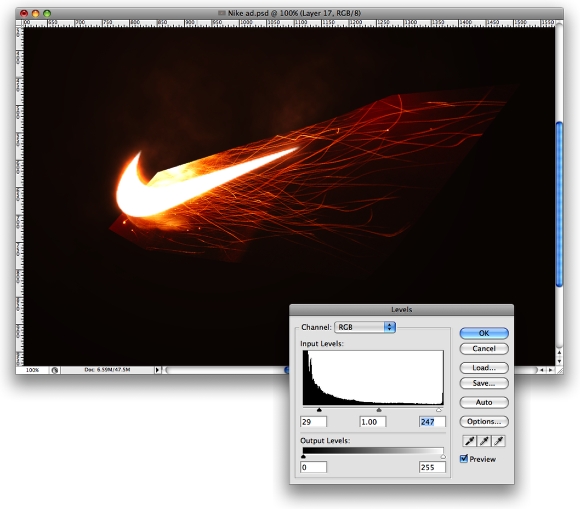Click the horizontal ruler at top of canvas
580x509 pixels.
(289, 23)
